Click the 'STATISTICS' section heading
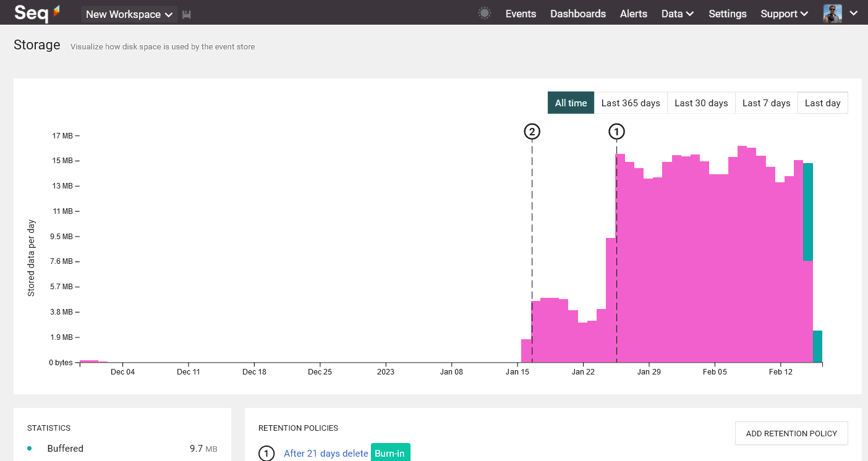This screenshot has height=461, width=868. (x=49, y=428)
